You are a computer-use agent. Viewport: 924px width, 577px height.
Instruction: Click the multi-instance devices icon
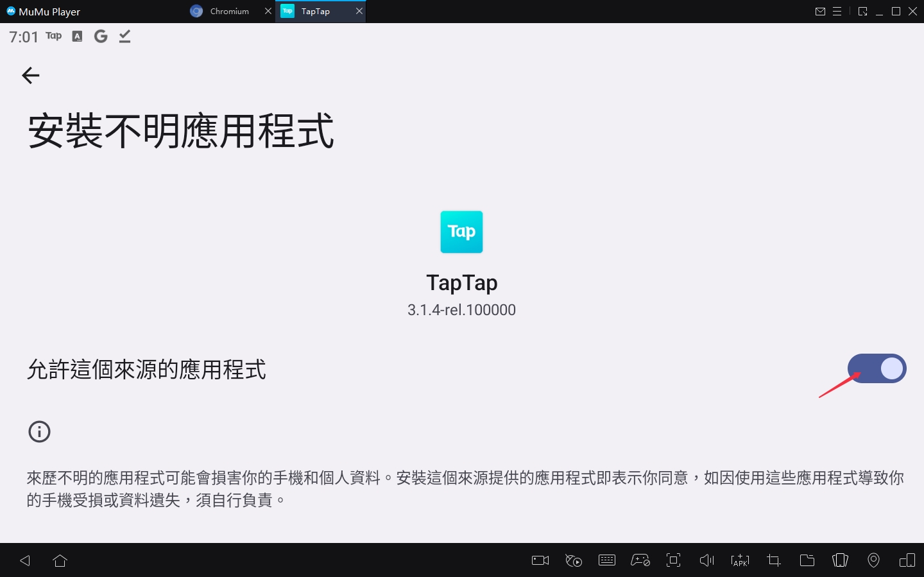[x=907, y=560]
